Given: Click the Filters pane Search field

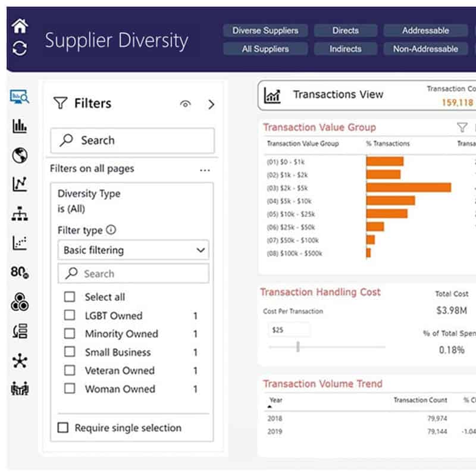Looking at the screenshot, I should point(132,140).
